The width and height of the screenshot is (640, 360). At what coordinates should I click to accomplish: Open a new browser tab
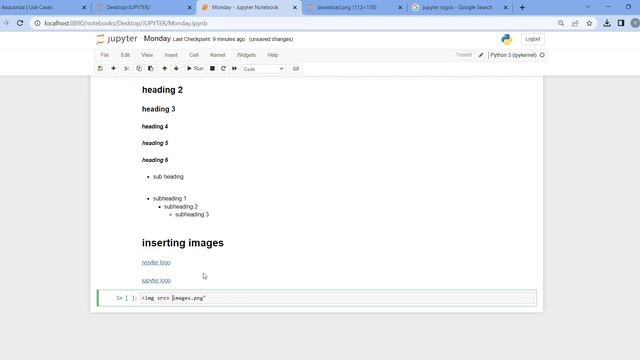point(522,7)
